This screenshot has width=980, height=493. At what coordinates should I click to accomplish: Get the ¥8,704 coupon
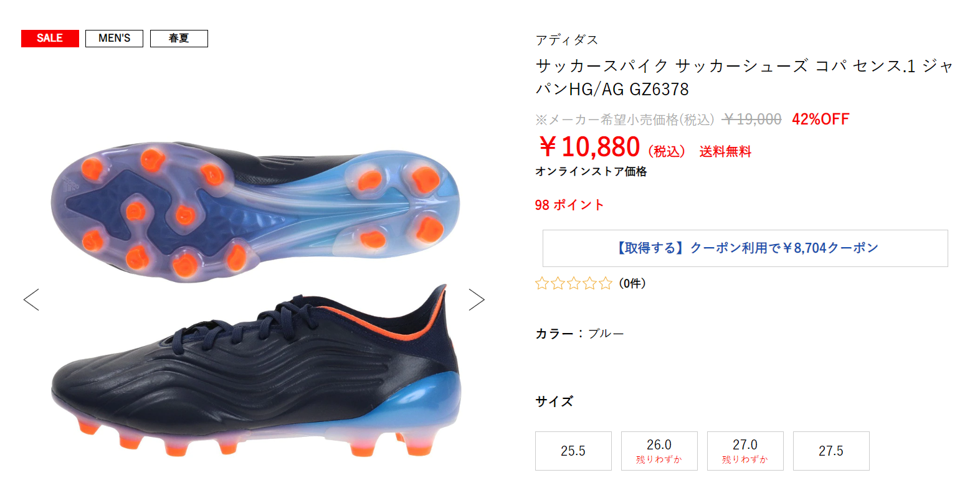[745, 248]
